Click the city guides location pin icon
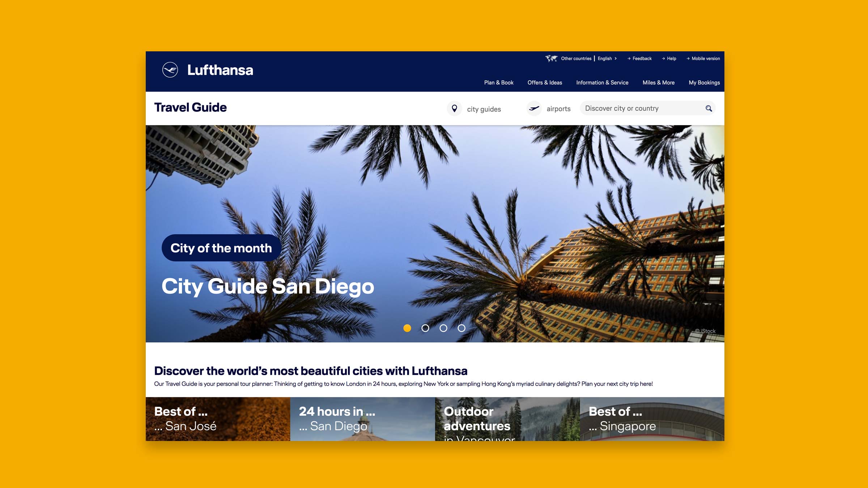 (454, 108)
